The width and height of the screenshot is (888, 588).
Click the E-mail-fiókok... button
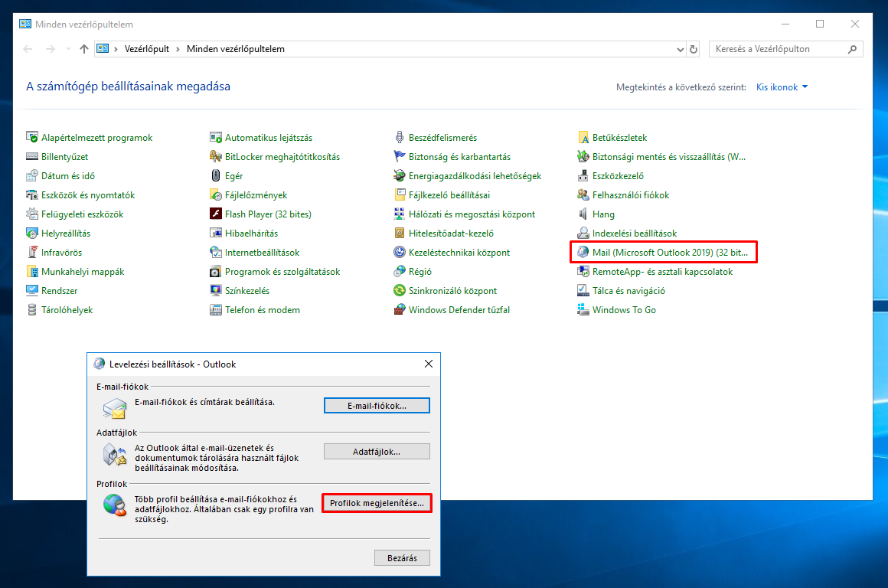coord(377,406)
